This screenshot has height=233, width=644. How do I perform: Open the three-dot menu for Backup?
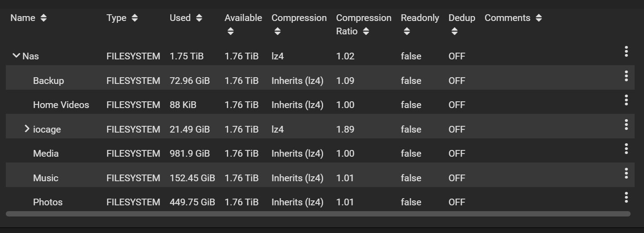click(x=626, y=76)
